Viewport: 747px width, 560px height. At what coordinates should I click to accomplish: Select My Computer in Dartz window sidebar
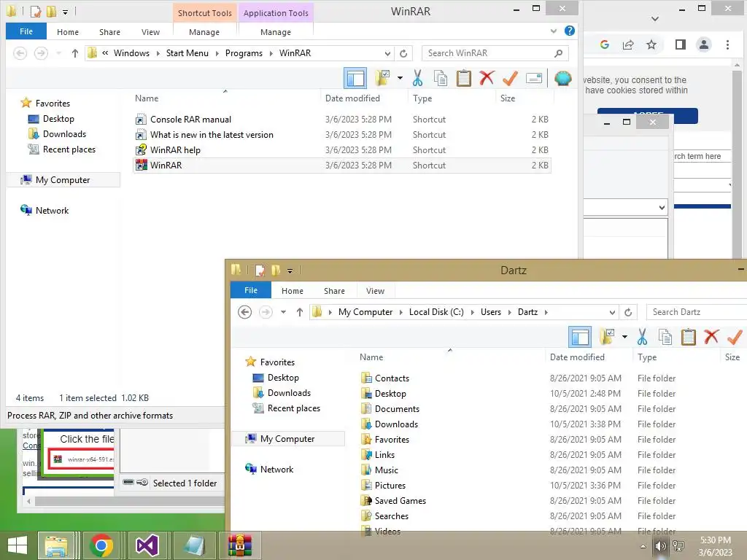(287, 439)
